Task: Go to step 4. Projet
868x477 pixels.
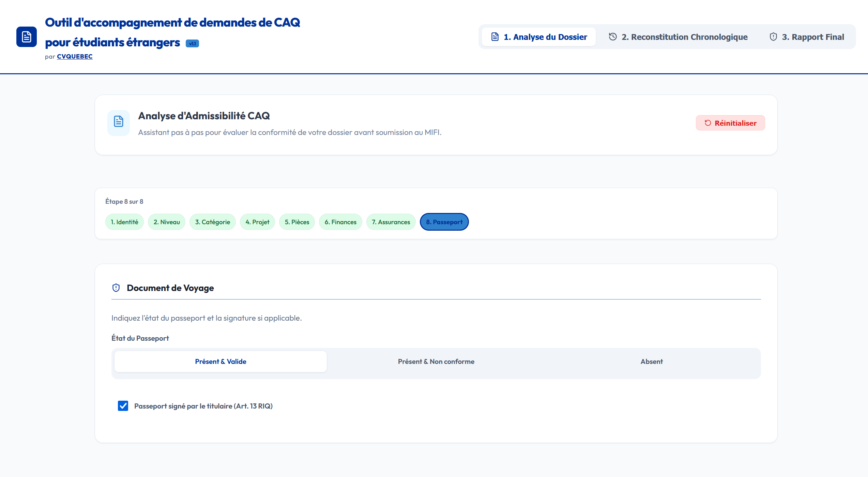Action: 257,222
